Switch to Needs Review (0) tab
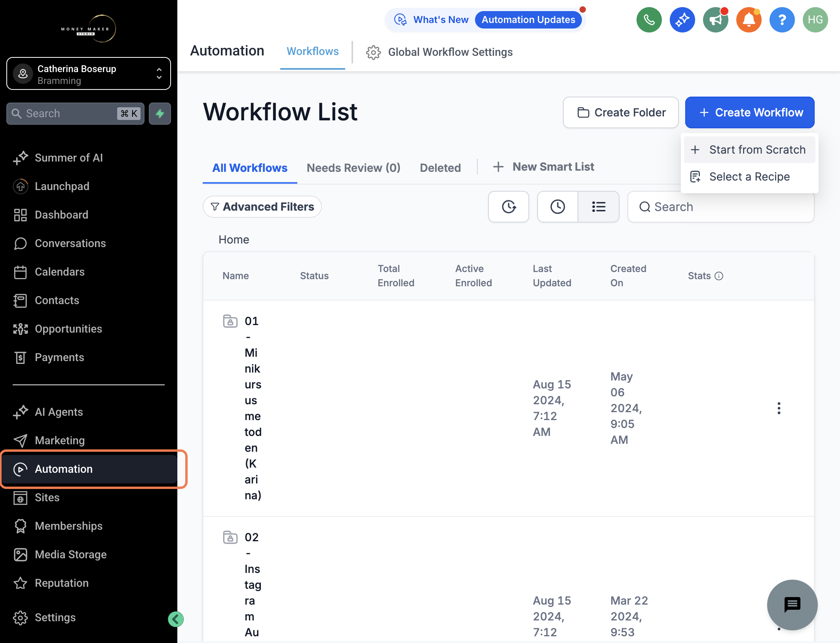840x643 pixels. click(x=353, y=168)
